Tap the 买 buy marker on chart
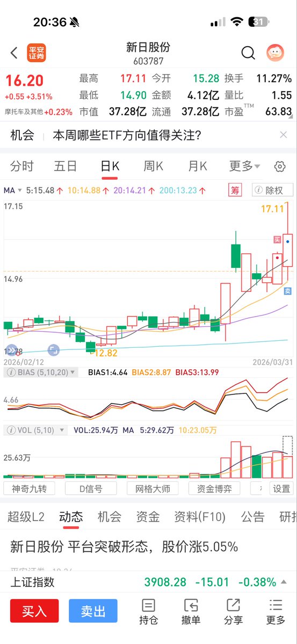 pyautogui.click(x=277, y=240)
